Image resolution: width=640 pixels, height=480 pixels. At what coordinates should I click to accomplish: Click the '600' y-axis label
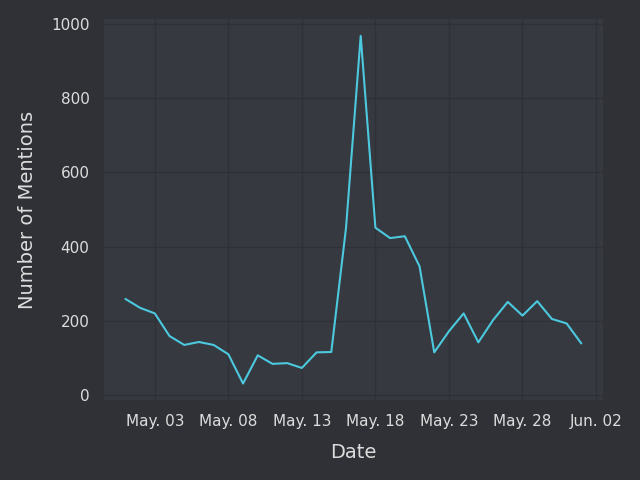click(75, 173)
